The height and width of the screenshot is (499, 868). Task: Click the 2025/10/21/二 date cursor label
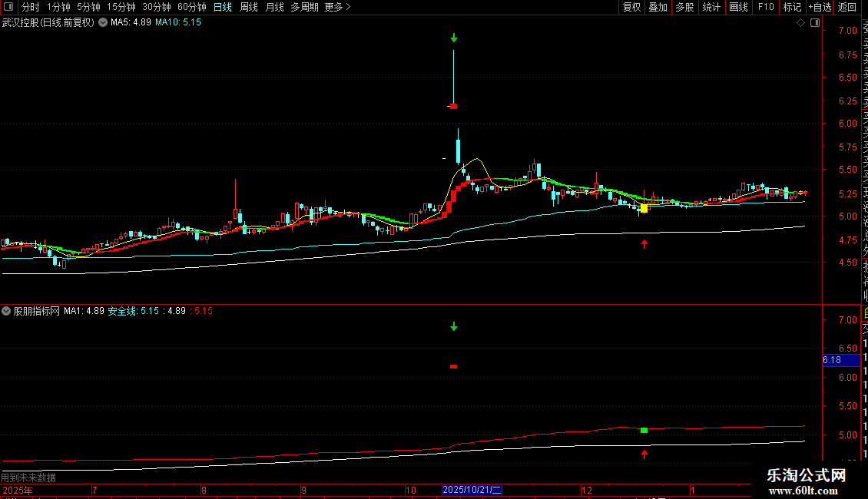[x=472, y=490]
